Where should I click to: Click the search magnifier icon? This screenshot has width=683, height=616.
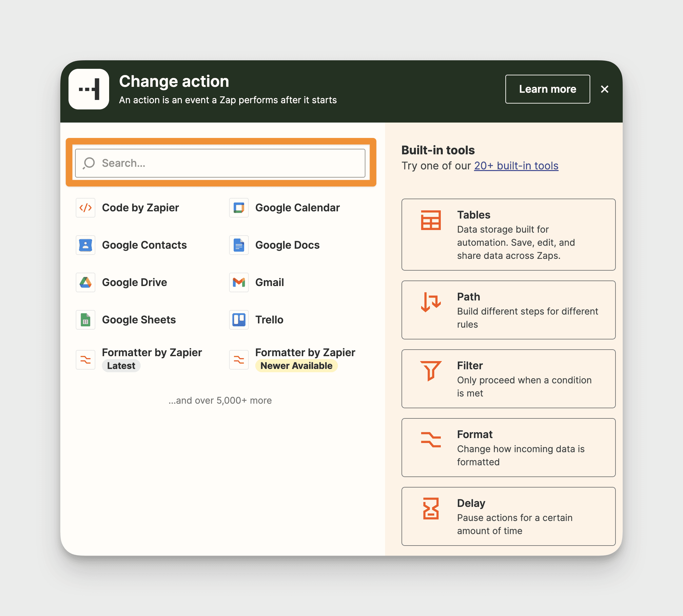pos(89,163)
